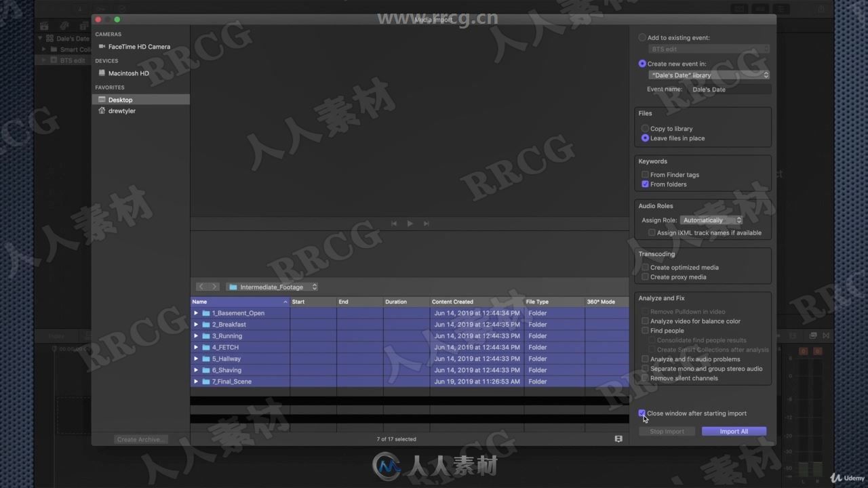Select BTS edit in background library
Image resolution: width=868 pixels, height=488 pixels.
pyautogui.click(x=73, y=60)
